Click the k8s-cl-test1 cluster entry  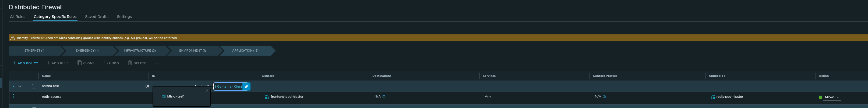(x=175, y=96)
